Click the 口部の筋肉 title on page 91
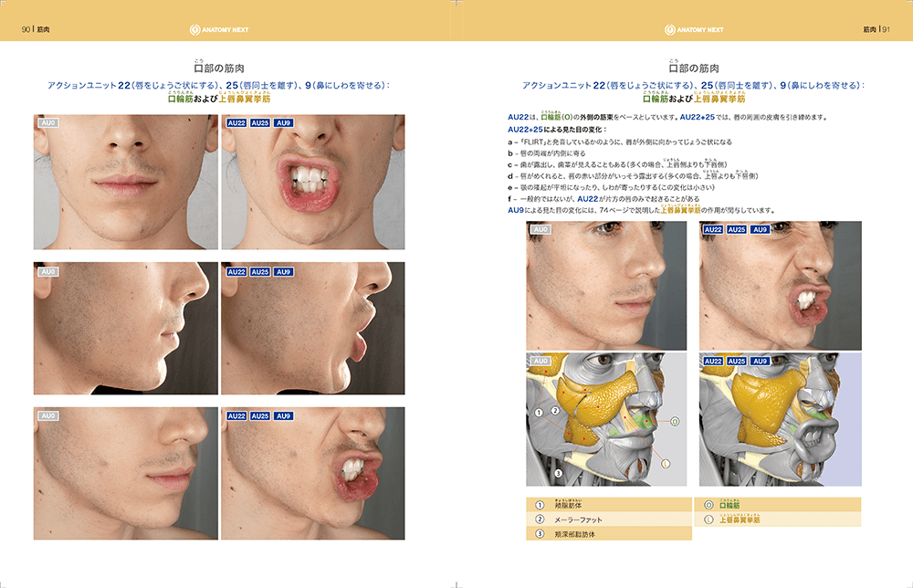This screenshot has height=588, width=913. 694,68
